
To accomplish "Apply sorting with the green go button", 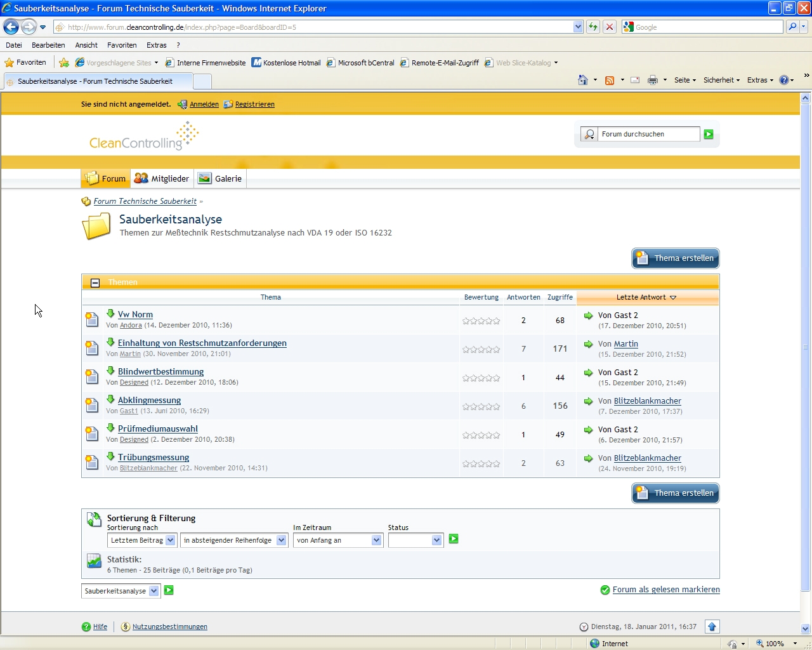I will (x=454, y=539).
